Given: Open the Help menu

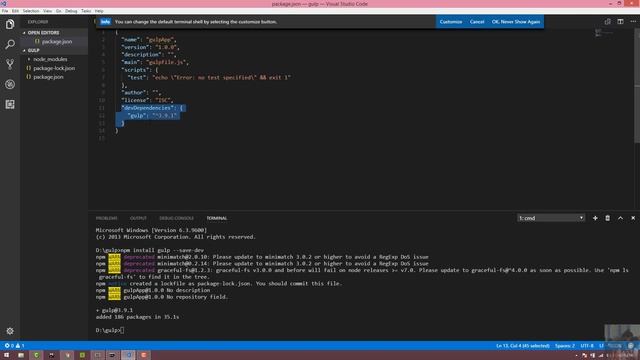Looking at the screenshot, I should click(x=99, y=11).
